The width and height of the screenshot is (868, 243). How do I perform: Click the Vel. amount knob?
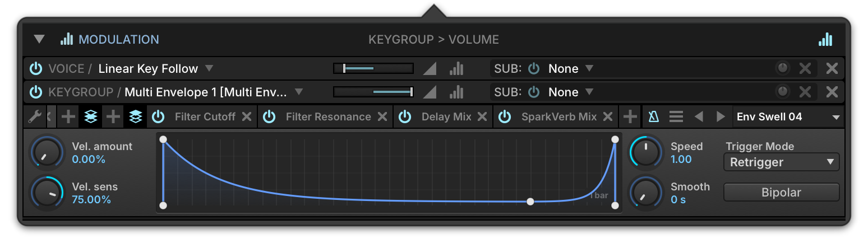47,152
